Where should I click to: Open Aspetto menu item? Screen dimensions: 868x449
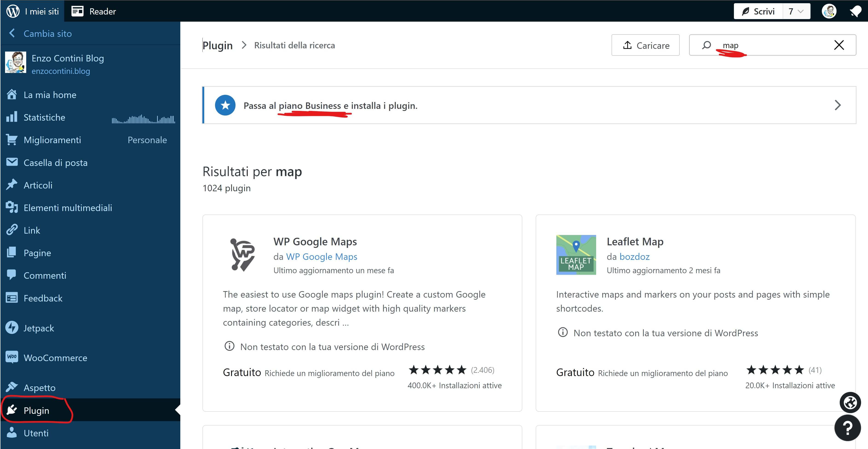pos(39,388)
